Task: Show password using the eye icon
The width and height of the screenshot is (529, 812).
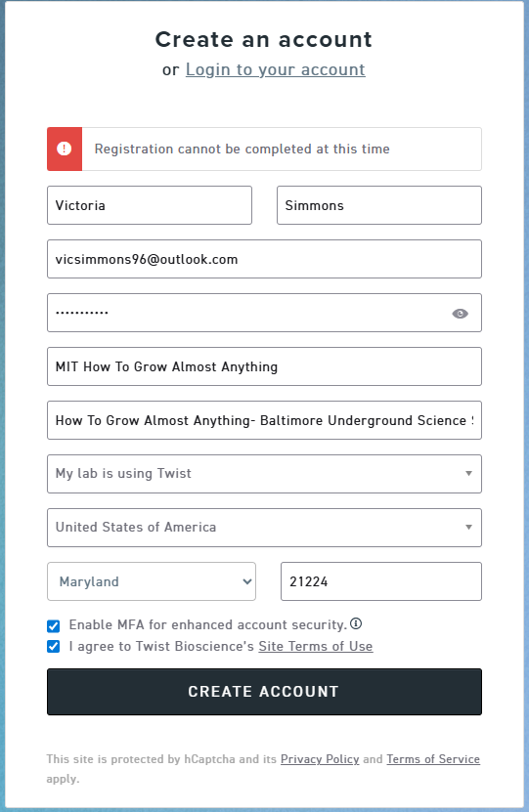Action: 460,314
